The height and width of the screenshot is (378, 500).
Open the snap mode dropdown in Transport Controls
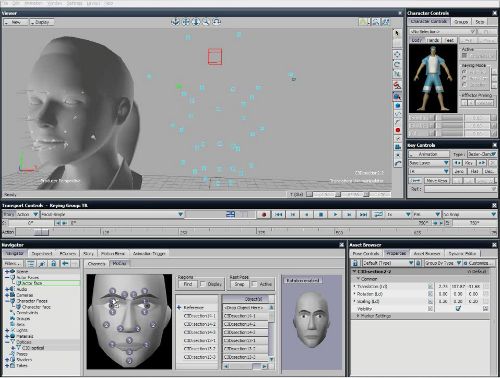pos(469,214)
